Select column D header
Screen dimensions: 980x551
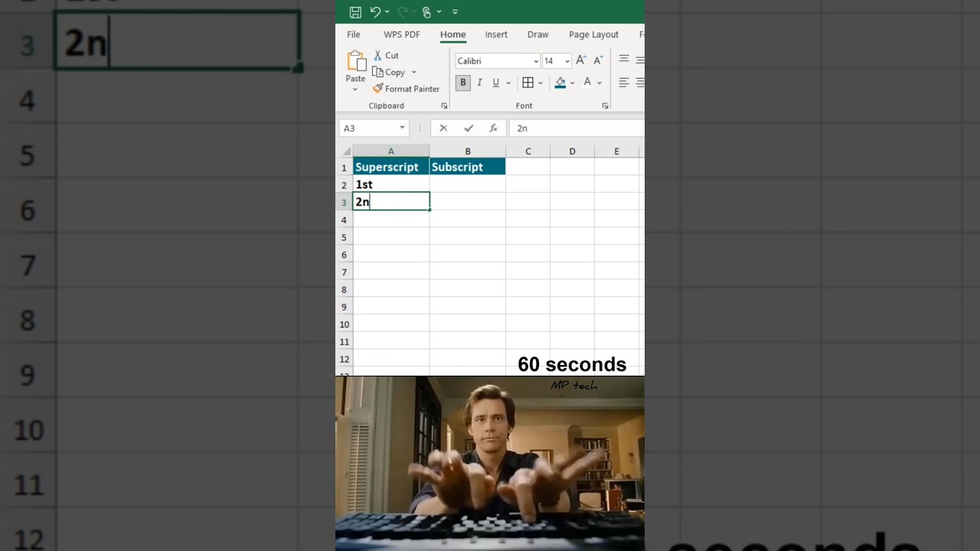point(572,152)
